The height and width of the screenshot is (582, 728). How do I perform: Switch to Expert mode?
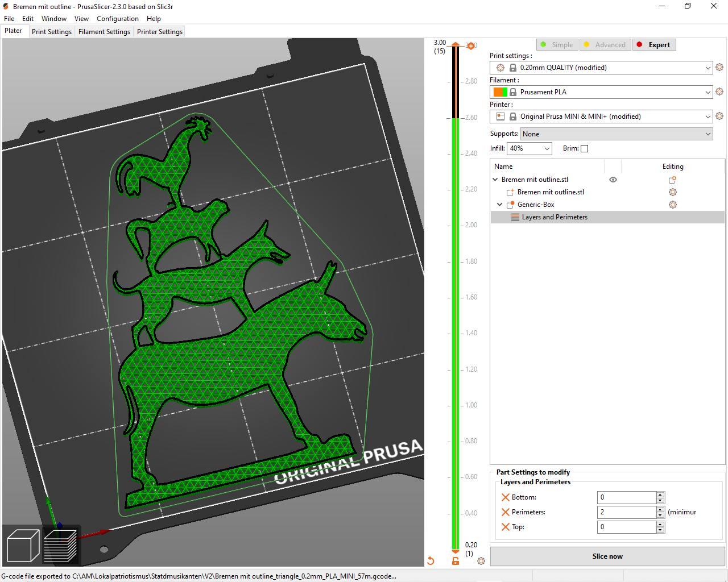tap(654, 45)
